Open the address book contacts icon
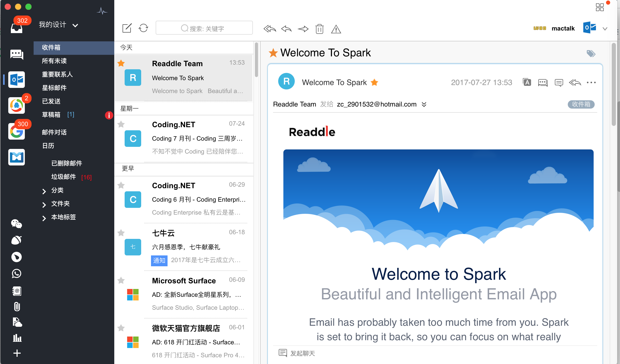This screenshot has height=364, width=620. tap(17, 291)
